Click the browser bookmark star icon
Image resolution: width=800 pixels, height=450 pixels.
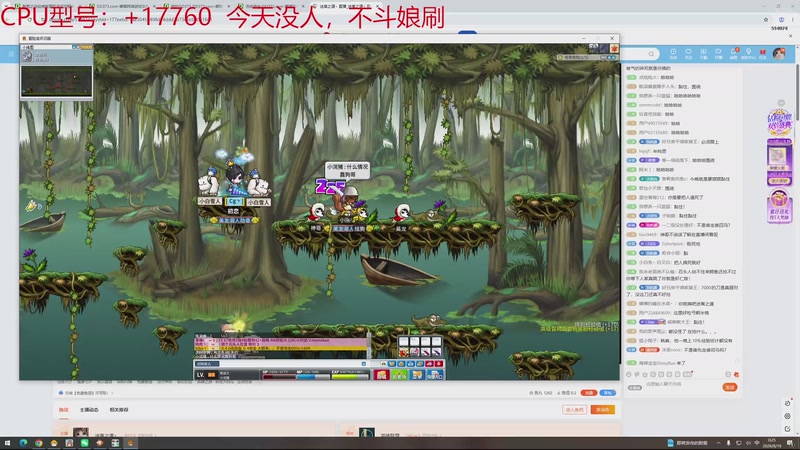(766, 19)
